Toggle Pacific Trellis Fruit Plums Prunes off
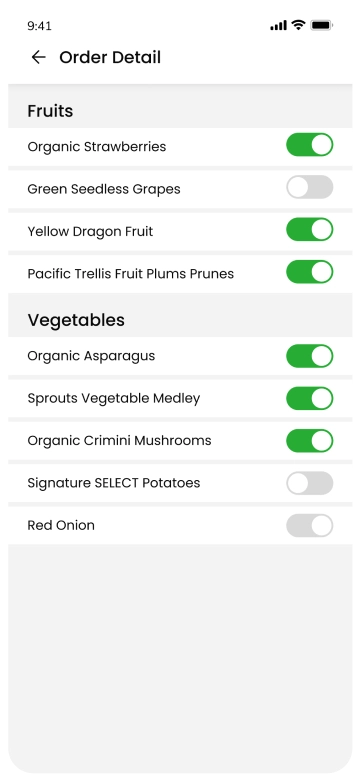This screenshot has height=782, width=361. click(310, 272)
